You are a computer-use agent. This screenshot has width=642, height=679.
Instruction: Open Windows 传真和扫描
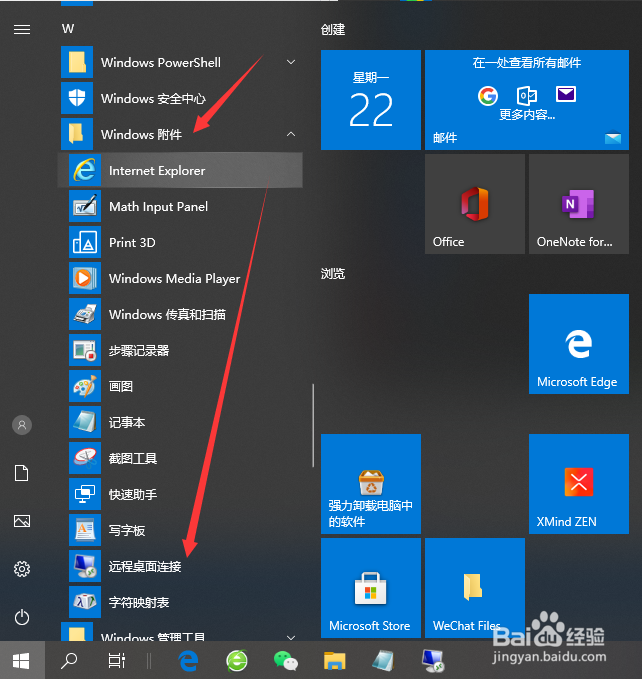click(180, 314)
